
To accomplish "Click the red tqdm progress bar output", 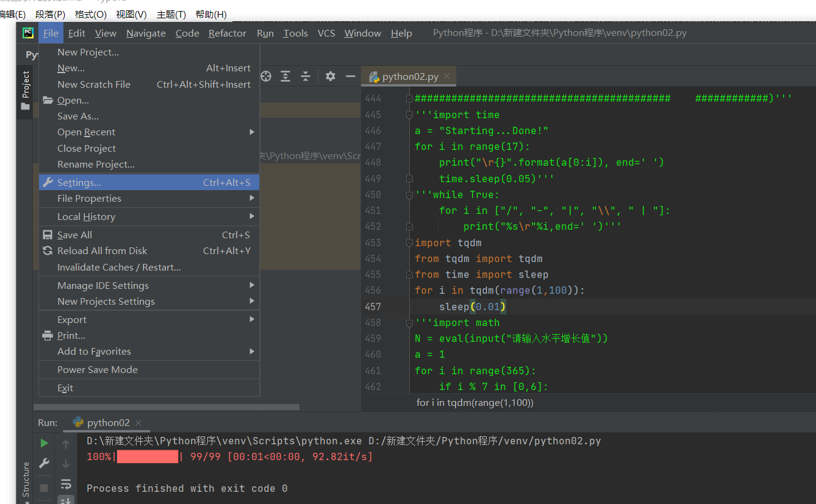I will (148, 456).
